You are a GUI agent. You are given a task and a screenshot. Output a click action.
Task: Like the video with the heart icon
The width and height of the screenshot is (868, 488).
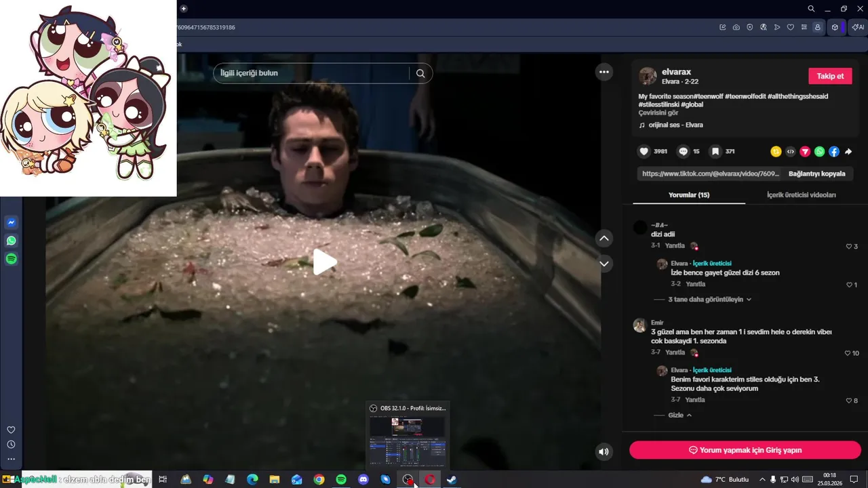(x=644, y=152)
